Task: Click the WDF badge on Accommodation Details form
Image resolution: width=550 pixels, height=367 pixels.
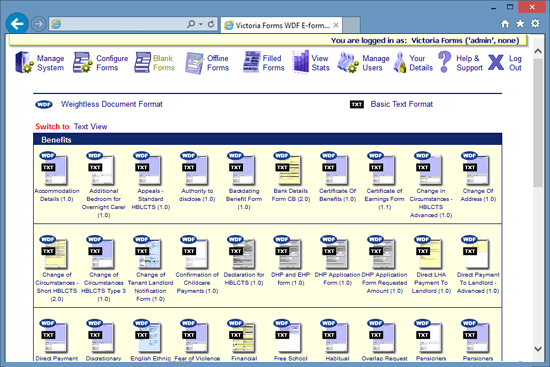Action: coord(47,155)
